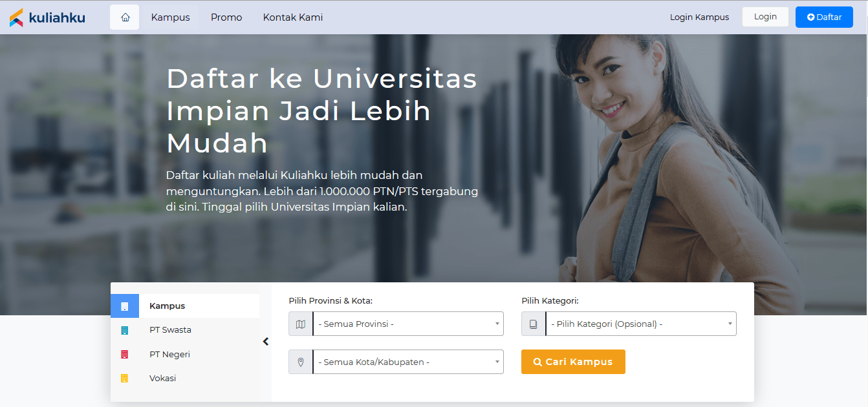This screenshot has height=407, width=868.
Task: Go to Kontak Kami page
Action: [x=293, y=17]
